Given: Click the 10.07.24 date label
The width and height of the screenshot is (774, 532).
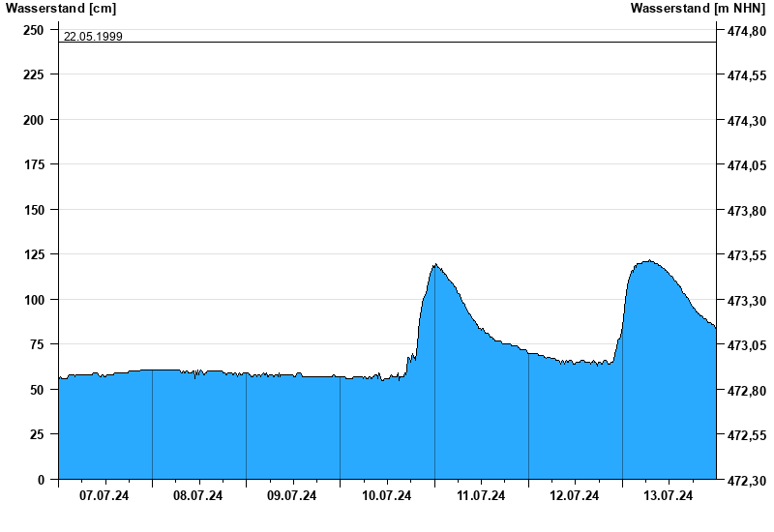Looking at the screenshot, I should coord(386,495).
